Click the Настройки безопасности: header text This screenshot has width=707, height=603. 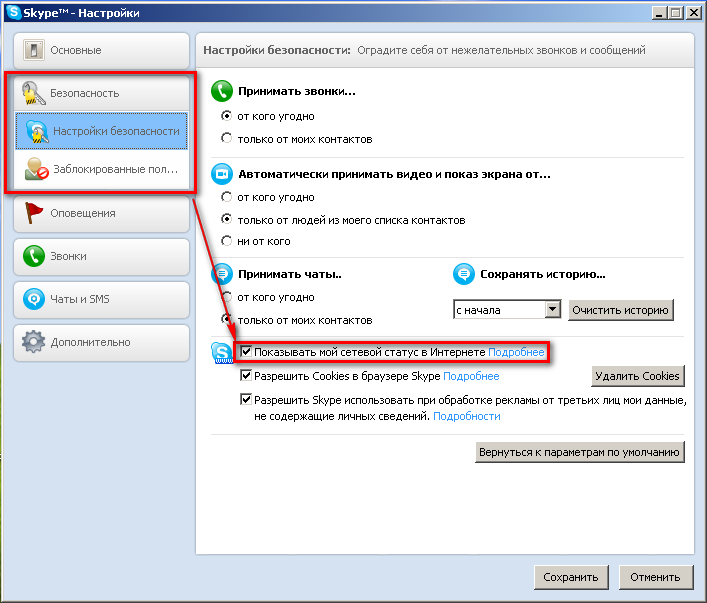(x=276, y=50)
